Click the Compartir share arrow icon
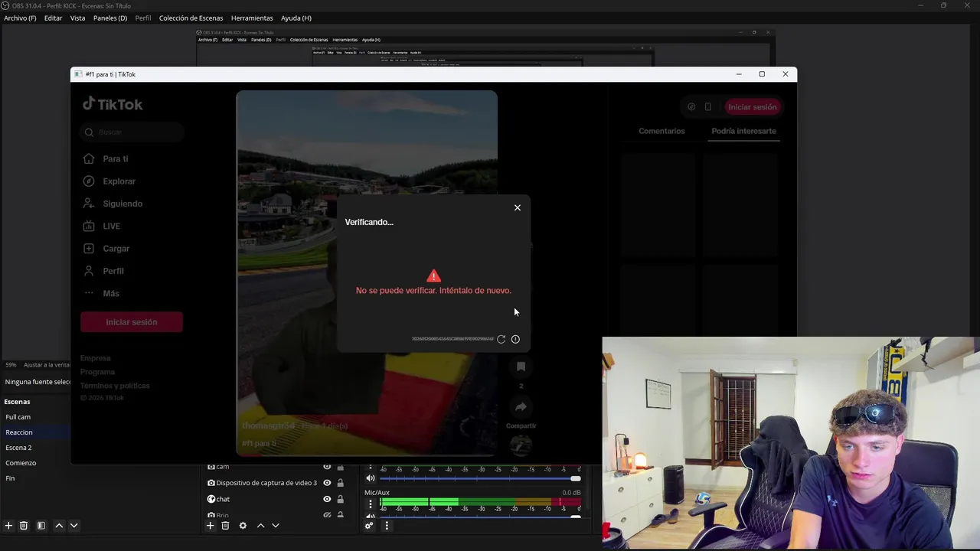Screen dimensions: 980x551 pos(521,406)
